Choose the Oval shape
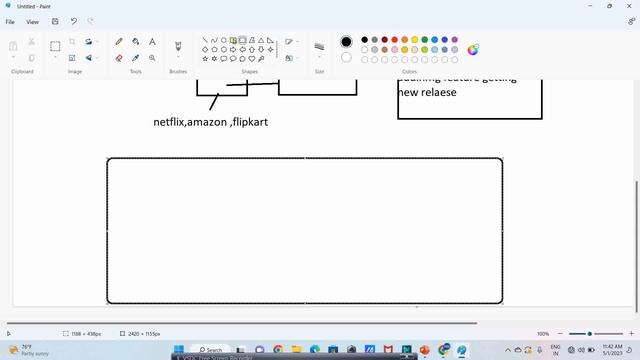640x360 pixels. point(224,40)
